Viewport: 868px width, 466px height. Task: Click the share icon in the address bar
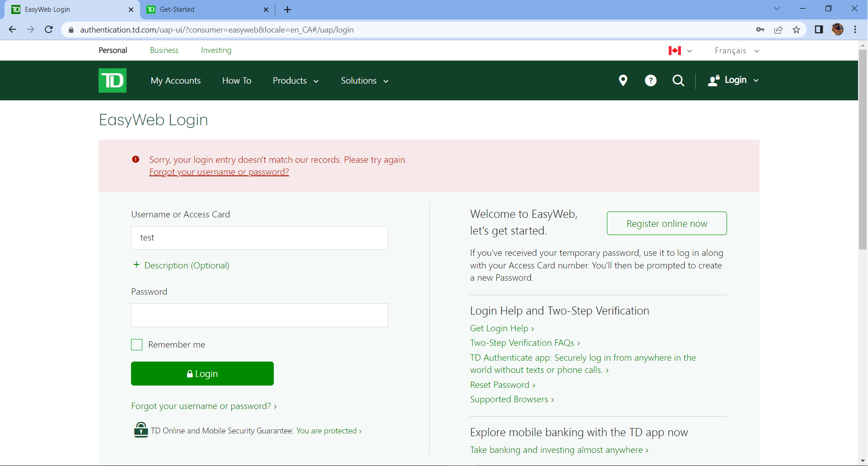pyautogui.click(x=779, y=29)
